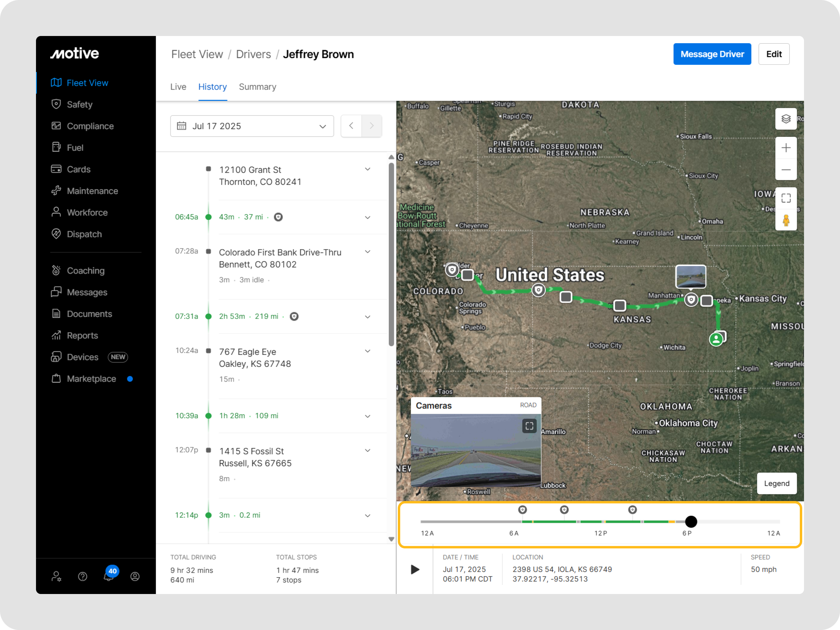The height and width of the screenshot is (630, 840).
Task: Open help question mark icon
Action: (82, 577)
